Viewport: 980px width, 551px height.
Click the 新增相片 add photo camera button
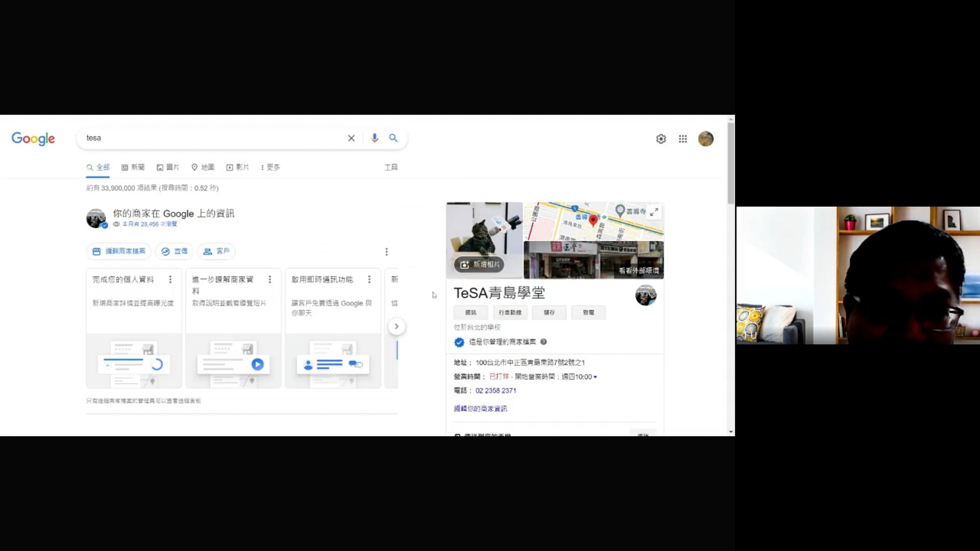point(479,264)
